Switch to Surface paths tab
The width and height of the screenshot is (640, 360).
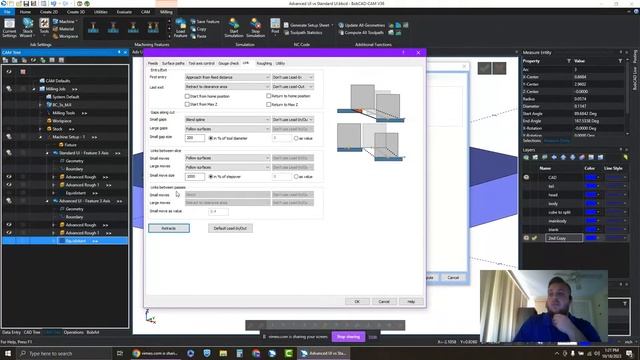173,63
